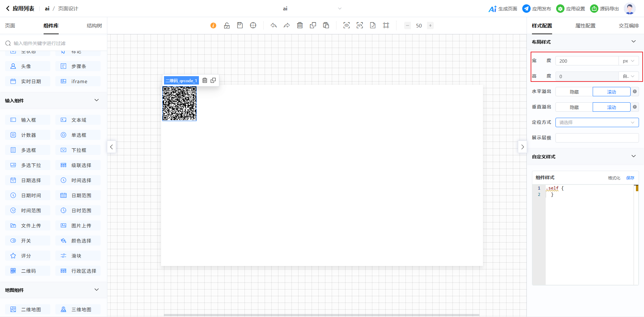Switch to the 属性配置 tab
644x317 pixels.
coord(585,26)
